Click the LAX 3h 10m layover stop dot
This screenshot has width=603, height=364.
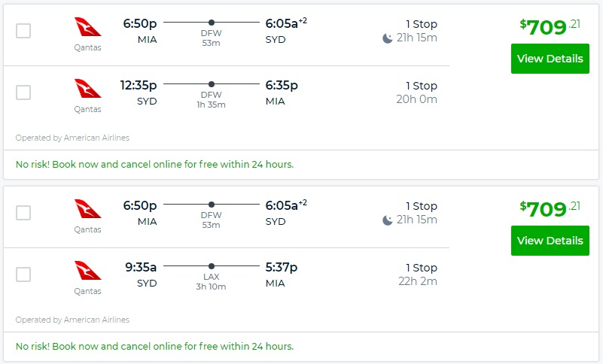tap(211, 266)
